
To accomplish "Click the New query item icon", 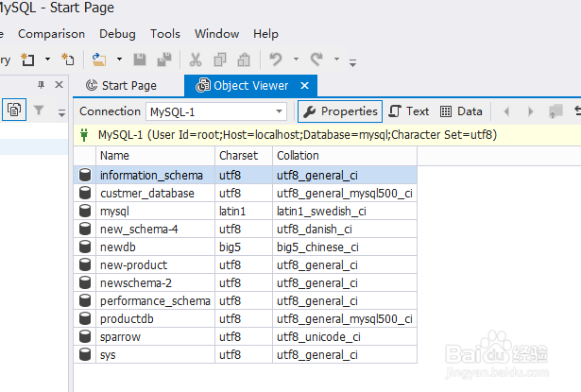I will point(67,60).
